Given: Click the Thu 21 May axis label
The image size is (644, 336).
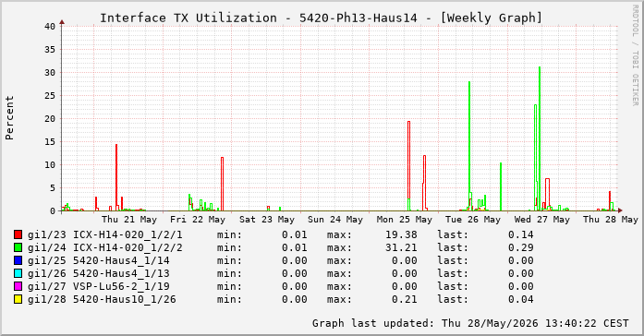Looking at the screenshot, I should pyautogui.click(x=129, y=220).
